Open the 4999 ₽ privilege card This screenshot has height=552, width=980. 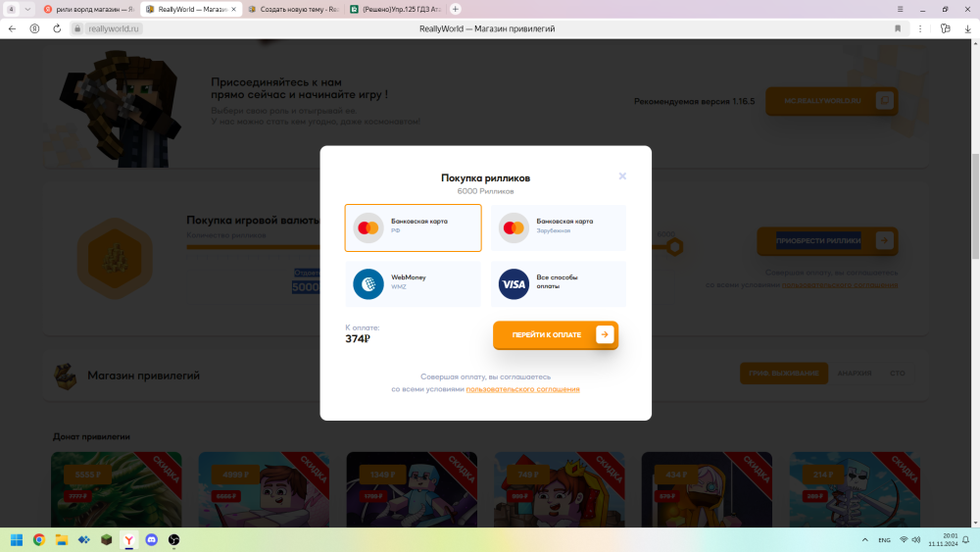[x=264, y=489]
